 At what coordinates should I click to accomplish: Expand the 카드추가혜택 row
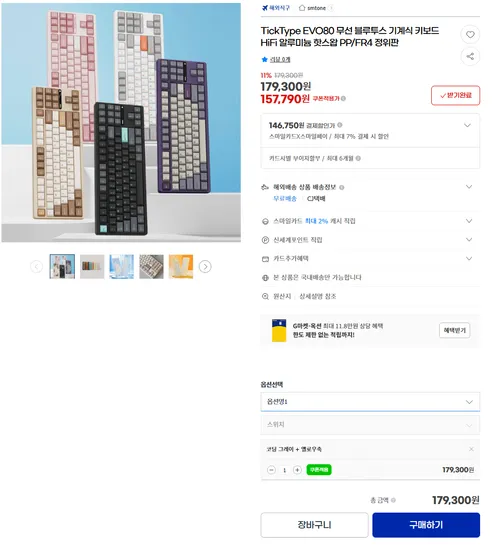click(370, 259)
